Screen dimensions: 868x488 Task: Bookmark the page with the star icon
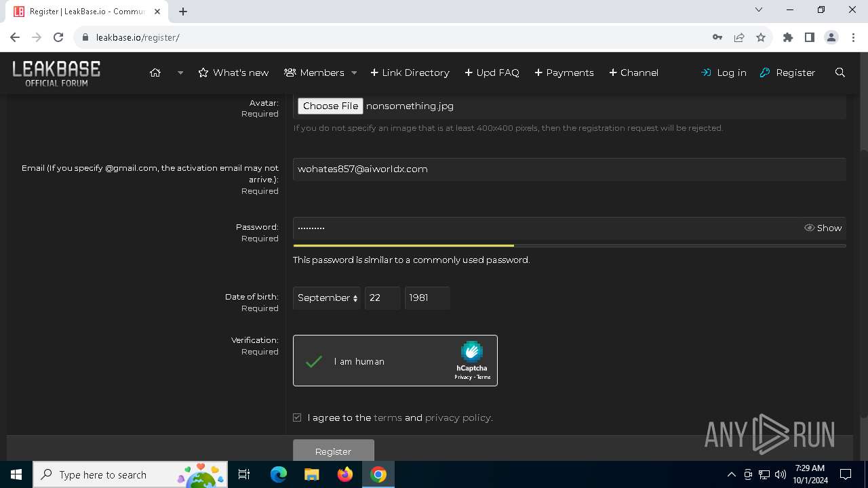(x=761, y=37)
